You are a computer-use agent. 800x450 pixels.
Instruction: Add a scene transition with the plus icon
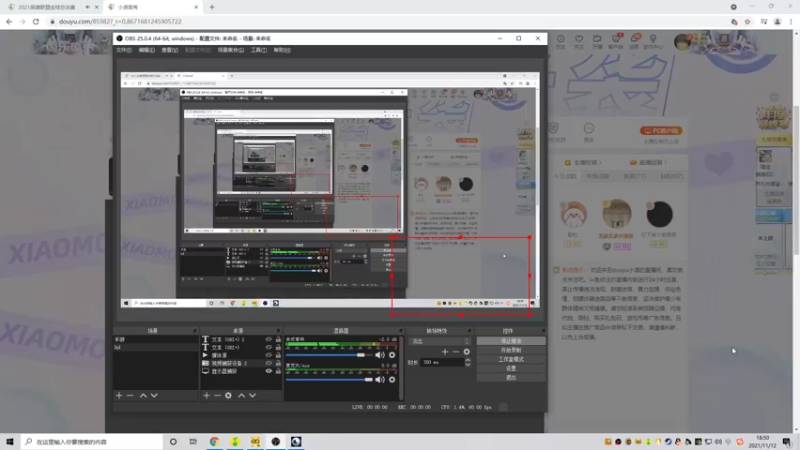444,352
